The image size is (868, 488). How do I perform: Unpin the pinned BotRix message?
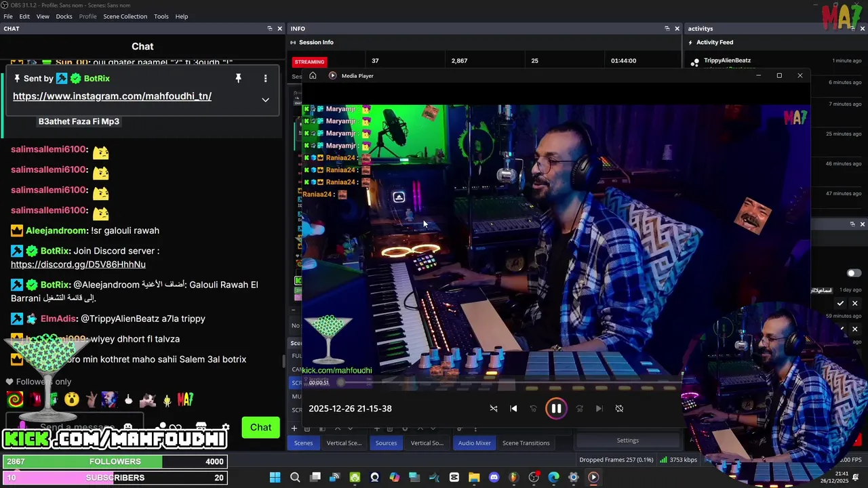[238, 79]
